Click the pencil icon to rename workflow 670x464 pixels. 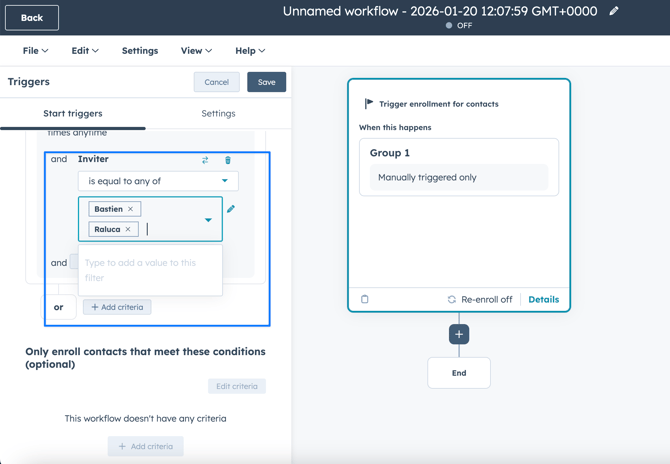[x=614, y=11]
